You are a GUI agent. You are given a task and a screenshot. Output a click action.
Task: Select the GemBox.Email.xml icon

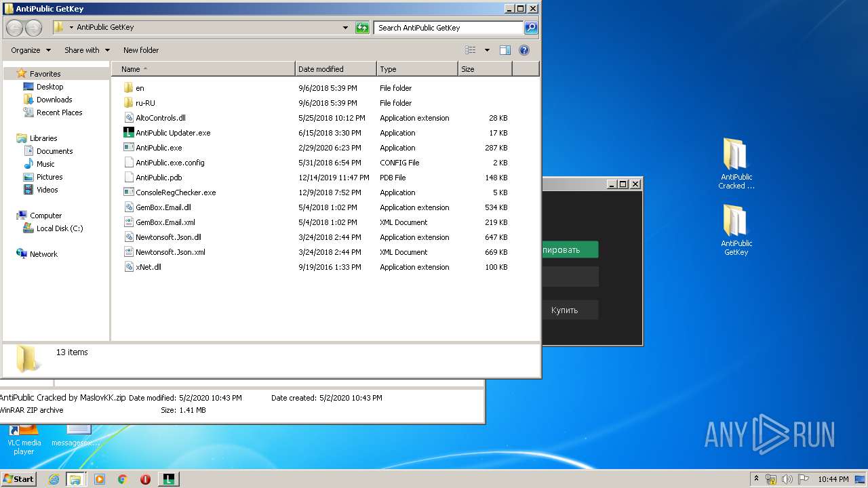(129, 222)
